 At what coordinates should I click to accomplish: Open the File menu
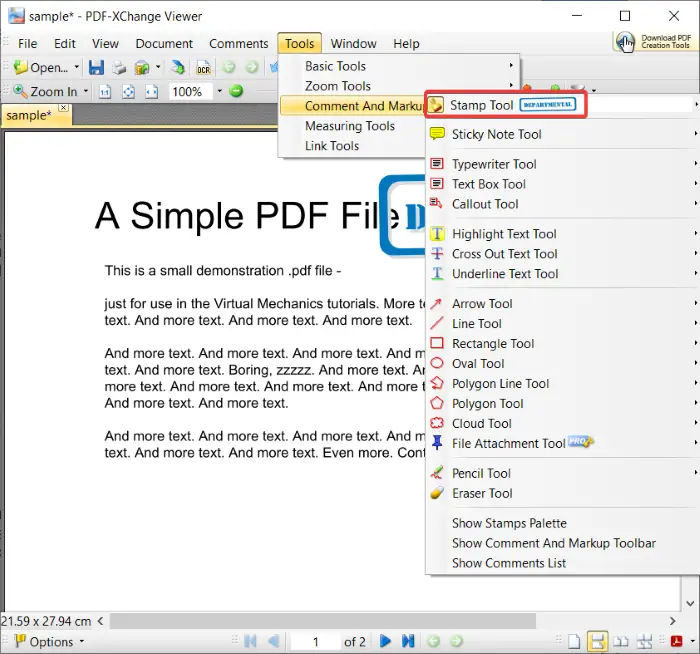[27, 44]
